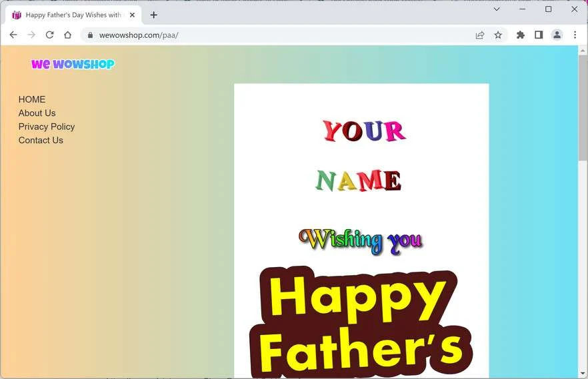The height and width of the screenshot is (379, 588).
Task: Close the Happy Father's Day tab
Action: tap(132, 15)
